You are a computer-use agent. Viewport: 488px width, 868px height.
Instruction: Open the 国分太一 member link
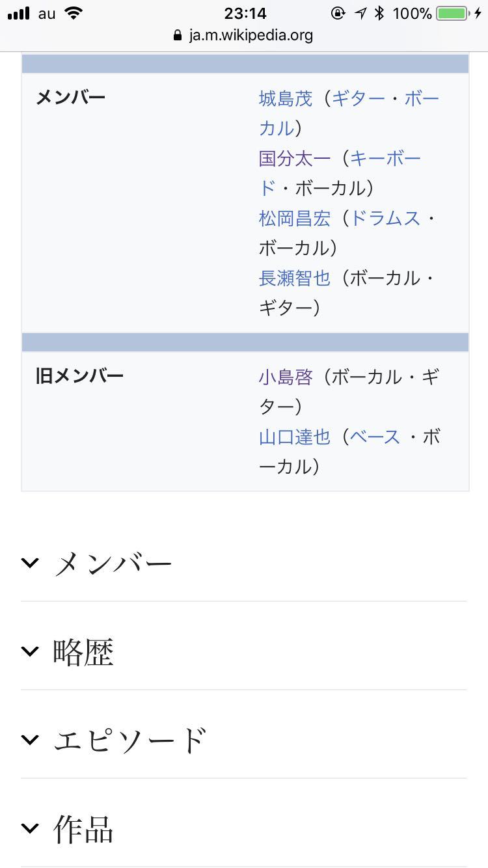[294, 159]
